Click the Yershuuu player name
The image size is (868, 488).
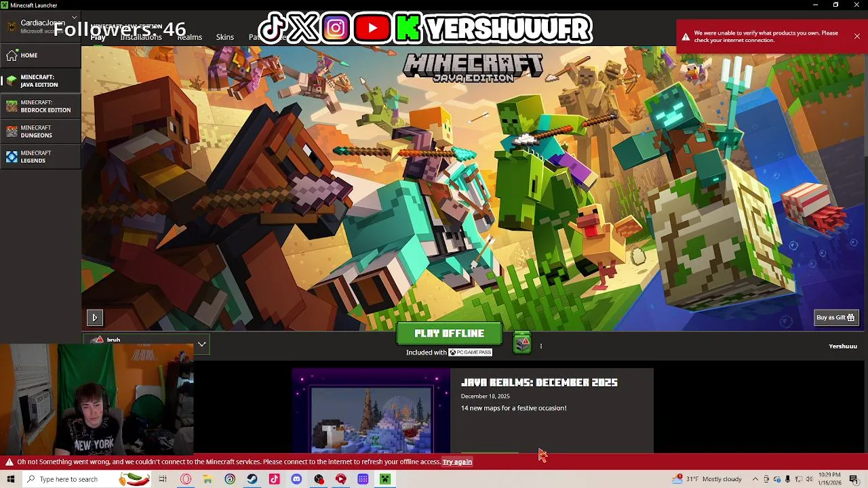click(x=843, y=346)
